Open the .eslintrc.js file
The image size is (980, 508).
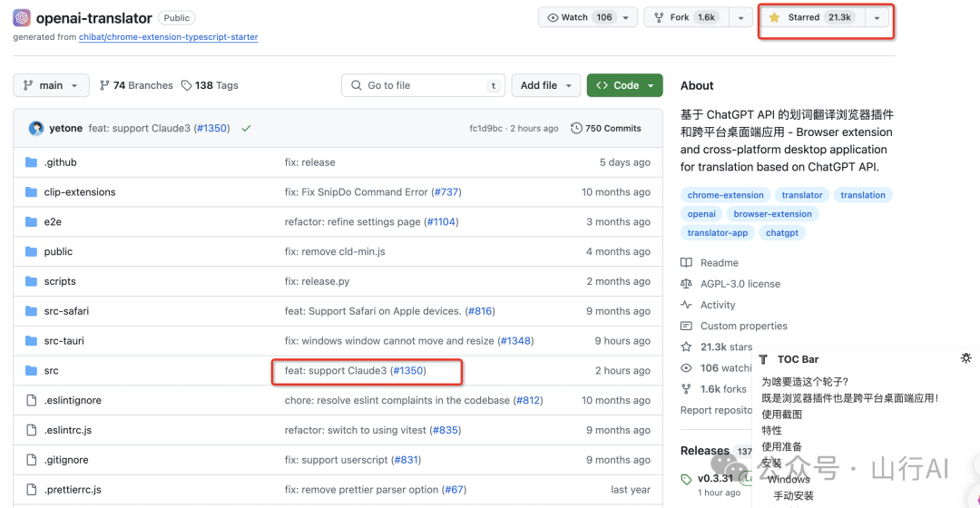pos(68,430)
